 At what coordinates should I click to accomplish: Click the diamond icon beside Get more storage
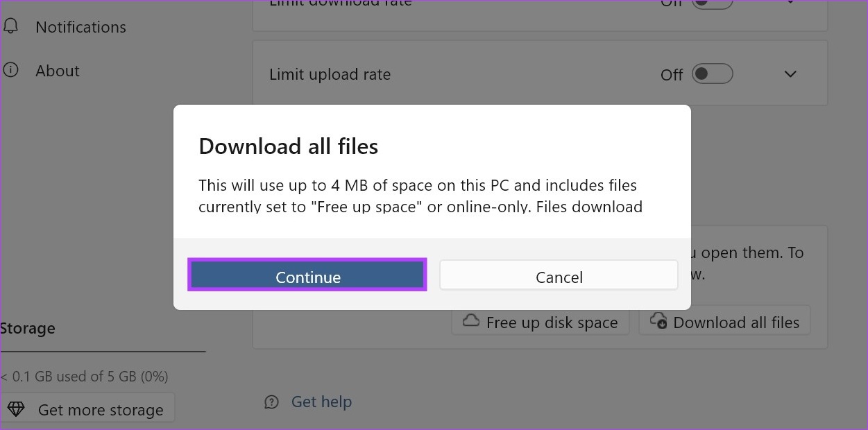tap(16, 409)
